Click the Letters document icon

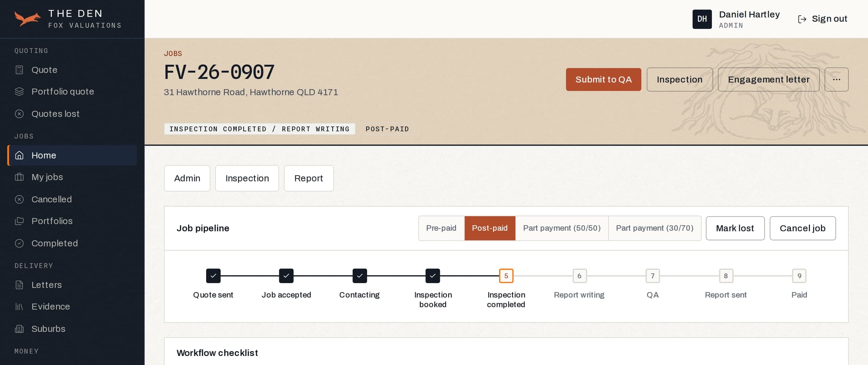click(19, 285)
